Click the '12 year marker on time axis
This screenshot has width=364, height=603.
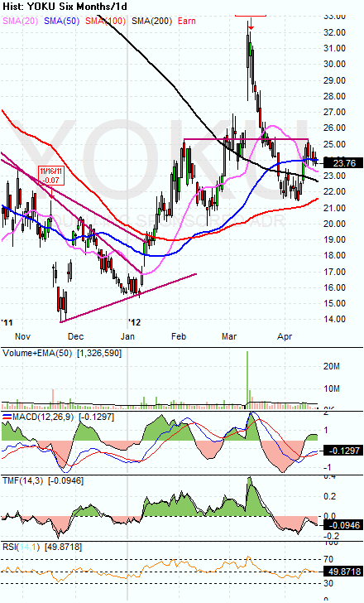(134, 322)
